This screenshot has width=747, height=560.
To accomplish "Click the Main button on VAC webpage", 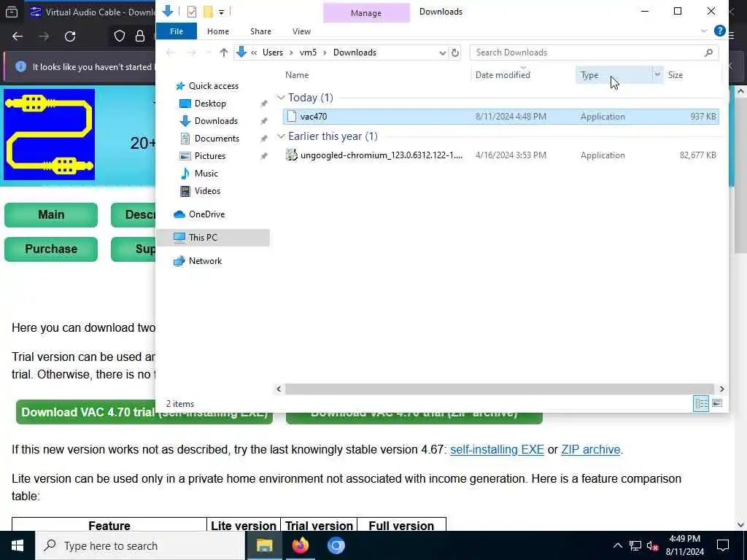I will [51, 215].
